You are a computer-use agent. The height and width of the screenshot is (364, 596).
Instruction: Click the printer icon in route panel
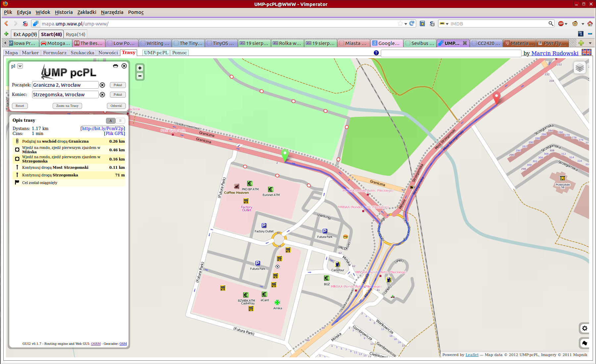pos(115,66)
